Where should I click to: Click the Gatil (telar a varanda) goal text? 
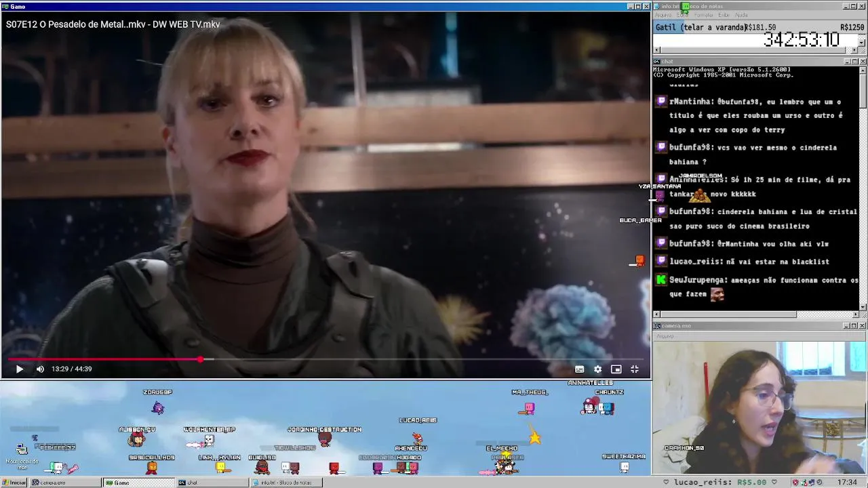click(701, 27)
